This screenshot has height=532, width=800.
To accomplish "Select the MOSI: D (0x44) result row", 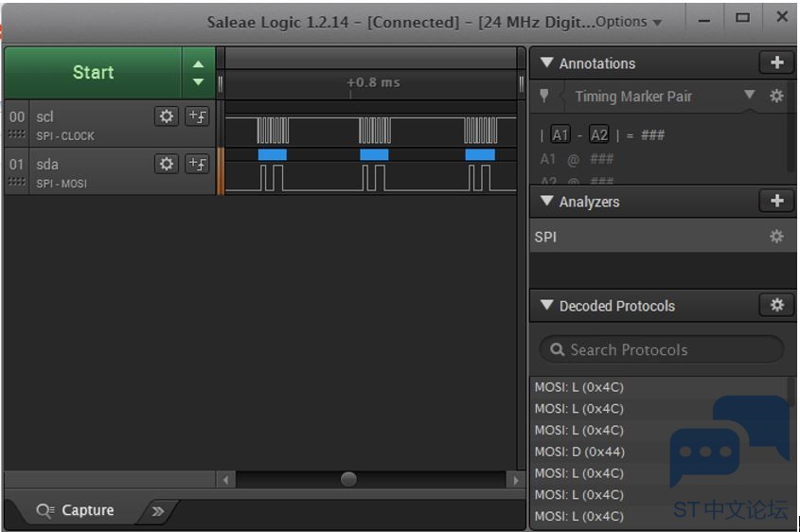I will pos(660,452).
